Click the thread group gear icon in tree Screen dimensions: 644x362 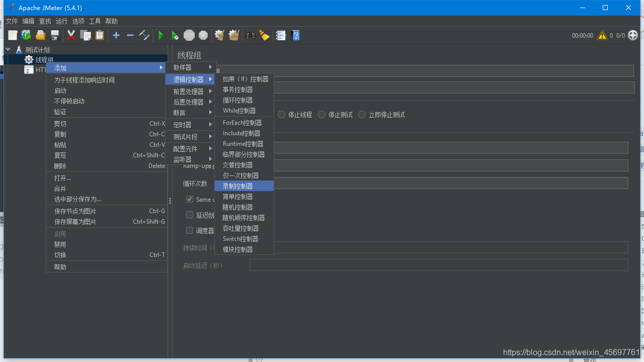(29, 60)
